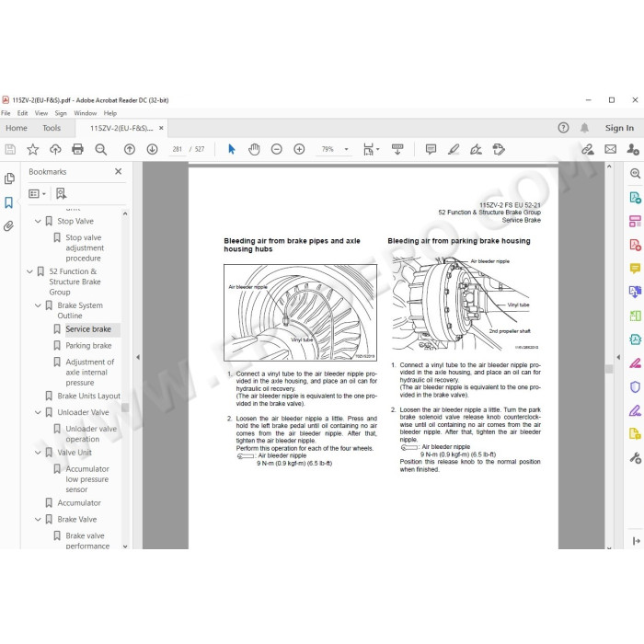Open the Bookmarks panel icon

coord(8,202)
